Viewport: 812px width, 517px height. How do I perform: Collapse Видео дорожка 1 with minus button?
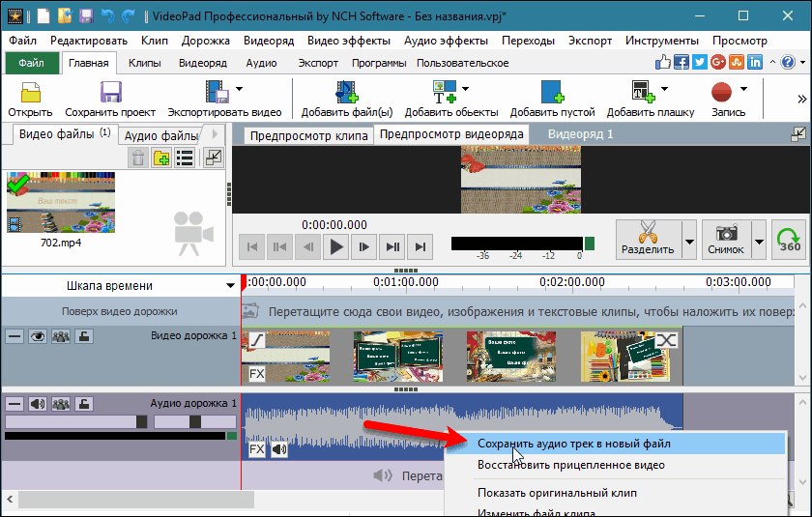[x=14, y=336]
